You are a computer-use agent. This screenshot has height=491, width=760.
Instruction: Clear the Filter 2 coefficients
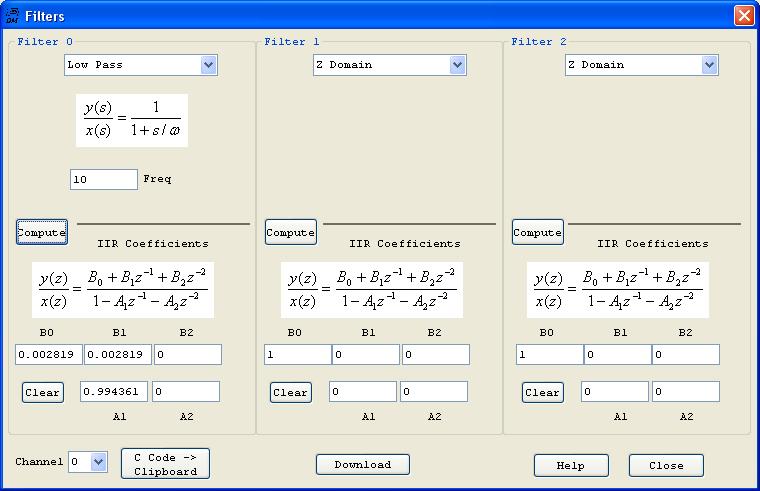coord(542,392)
